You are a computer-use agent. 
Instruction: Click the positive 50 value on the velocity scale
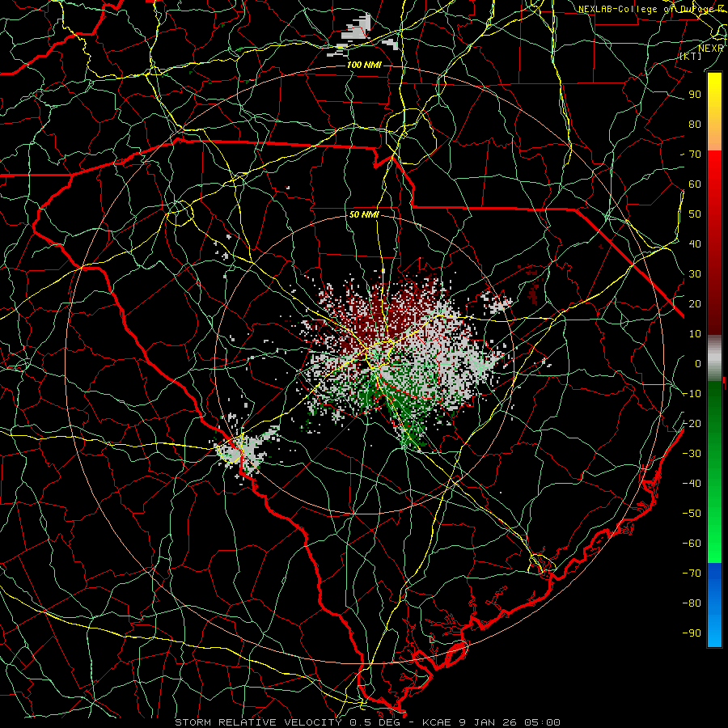click(695, 214)
